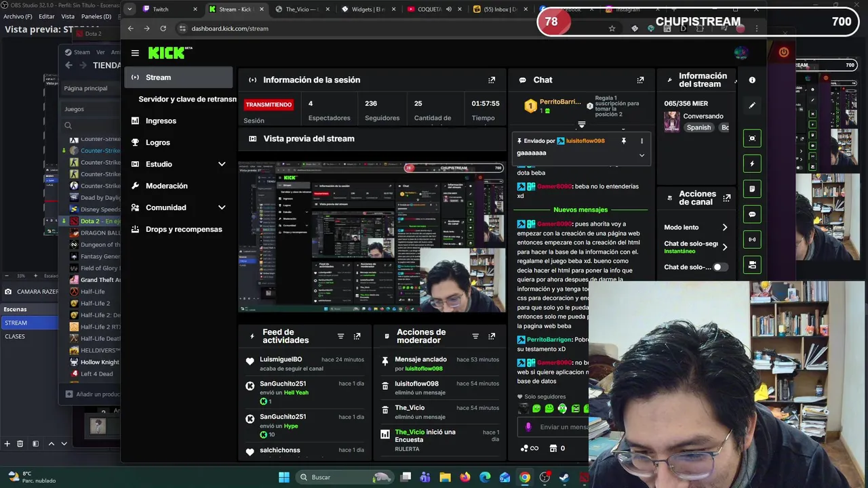This screenshot has width=868, height=488.
Task: Pop out the Chat panel
Action: click(x=640, y=80)
